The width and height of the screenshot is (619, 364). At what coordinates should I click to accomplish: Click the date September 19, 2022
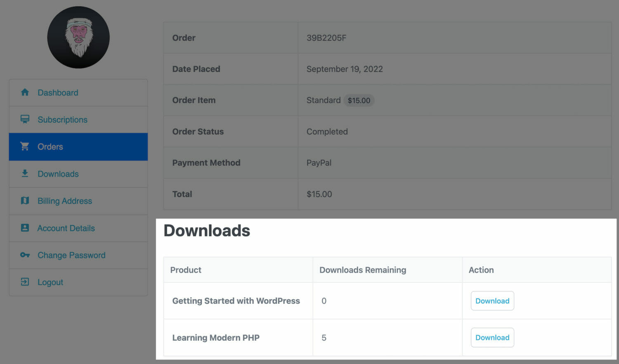click(345, 69)
